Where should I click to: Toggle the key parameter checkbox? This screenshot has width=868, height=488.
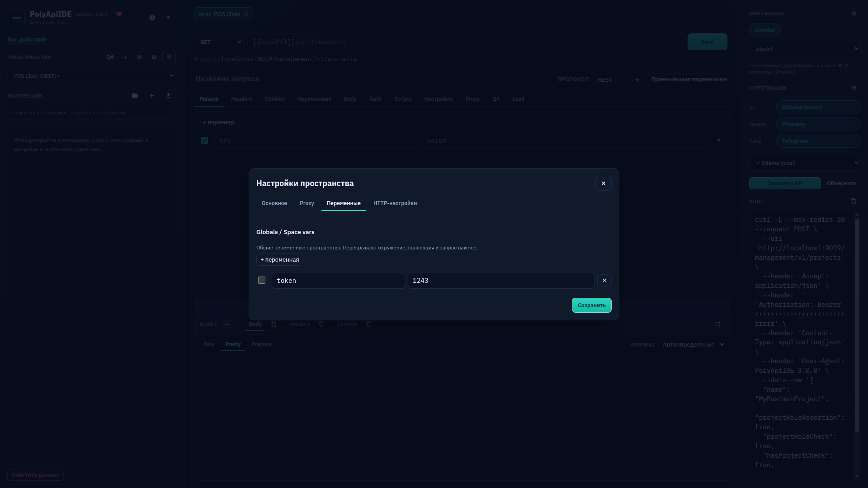(x=204, y=141)
